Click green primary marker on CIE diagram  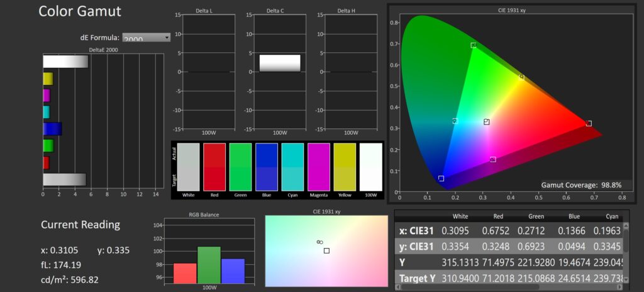pyautogui.click(x=474, y=45)
